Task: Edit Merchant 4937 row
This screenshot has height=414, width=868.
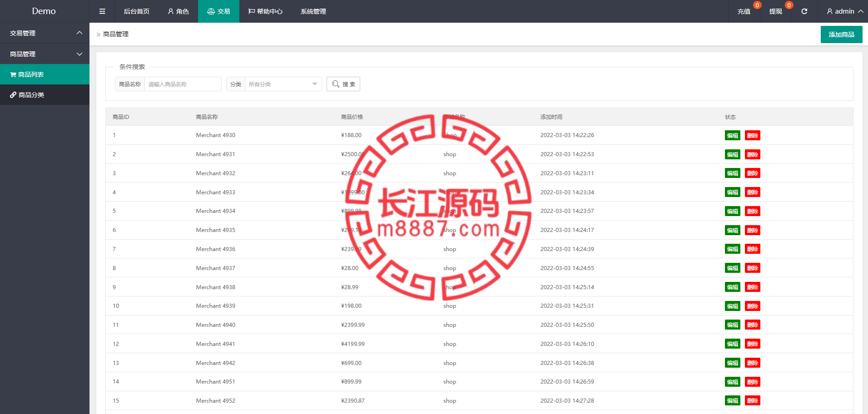Action: [x=733, y=268]
